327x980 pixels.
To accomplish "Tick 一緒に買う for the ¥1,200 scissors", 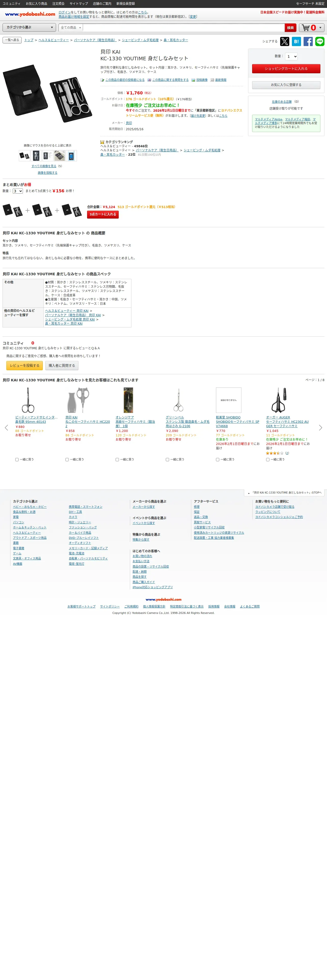I will 117,459.
